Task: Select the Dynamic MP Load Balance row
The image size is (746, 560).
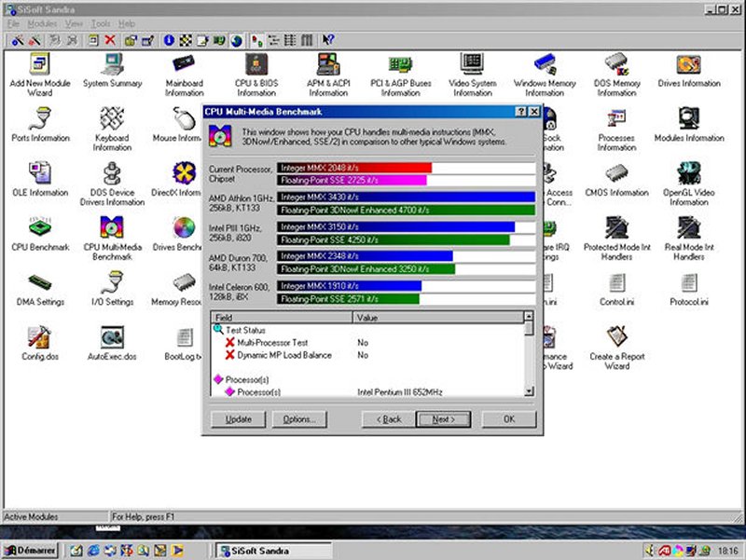Action: [367, 355]
